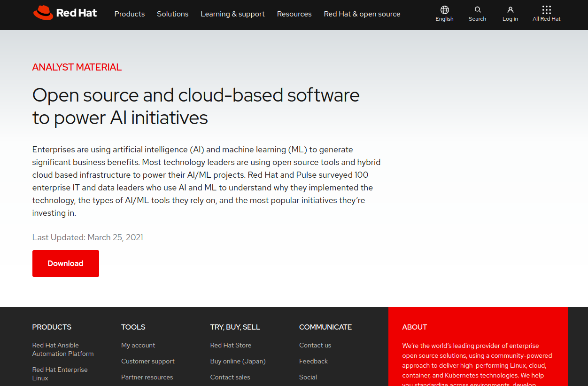The width and height of the screenshot is (588, 386).
Task: Open My account in the footer
Action: point(138,345)
